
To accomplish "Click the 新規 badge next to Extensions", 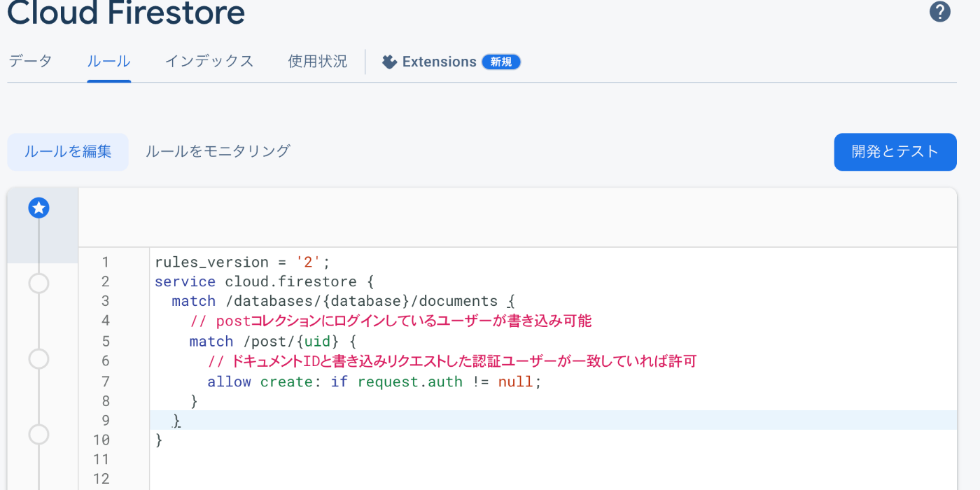I will tap(501, 62).
